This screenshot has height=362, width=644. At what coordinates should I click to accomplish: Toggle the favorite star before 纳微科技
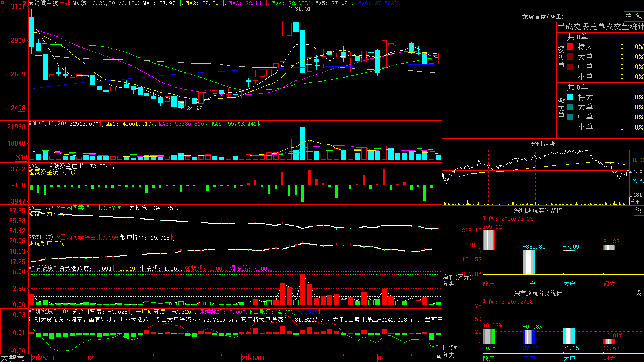31,3
